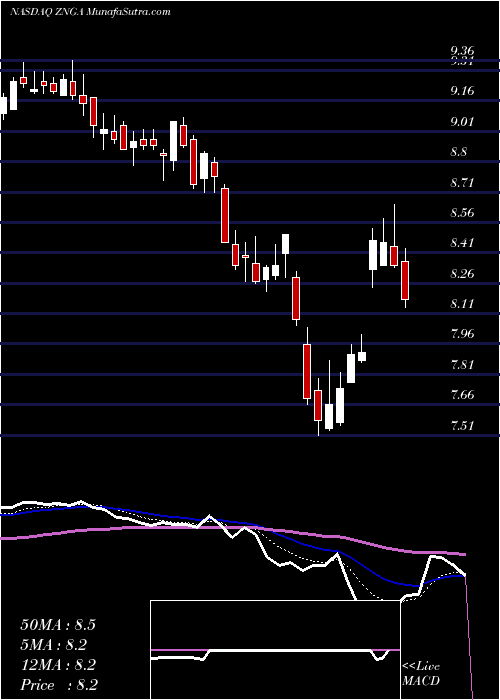This screenshot has height=700, width=500.
Task: Click the 9.16 price axis label
Action: click(462, 92)
